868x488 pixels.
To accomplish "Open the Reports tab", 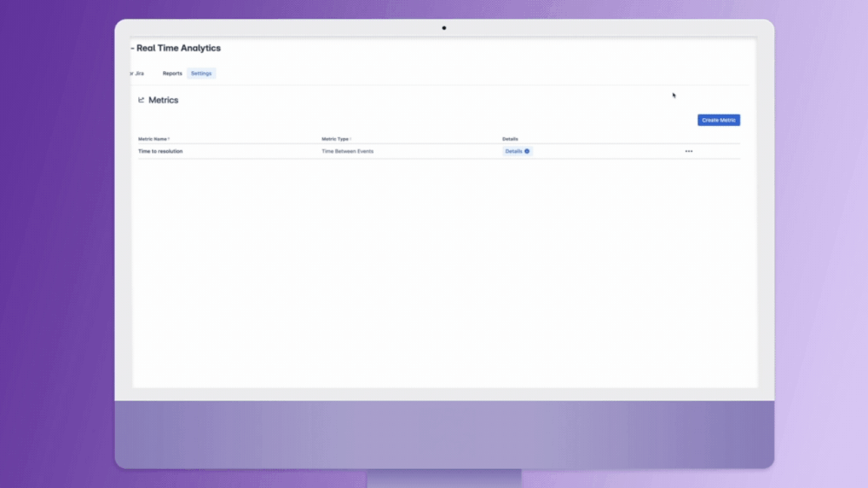I will click(172, 74).
